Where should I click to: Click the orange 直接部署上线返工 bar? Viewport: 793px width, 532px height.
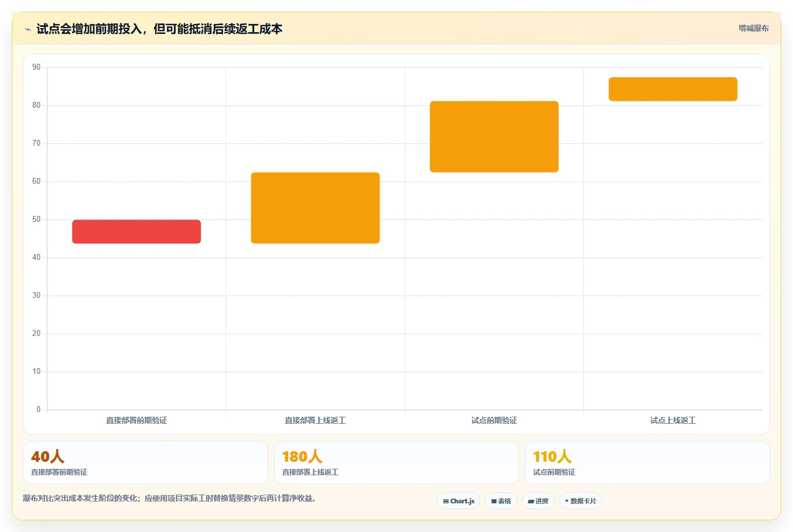[315, 208]
